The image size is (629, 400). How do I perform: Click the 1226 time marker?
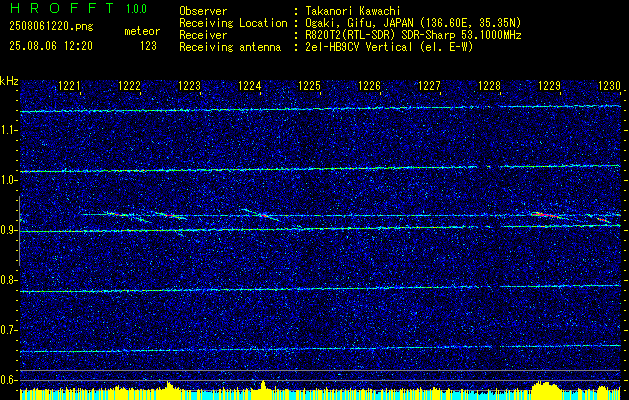(369, 86)
